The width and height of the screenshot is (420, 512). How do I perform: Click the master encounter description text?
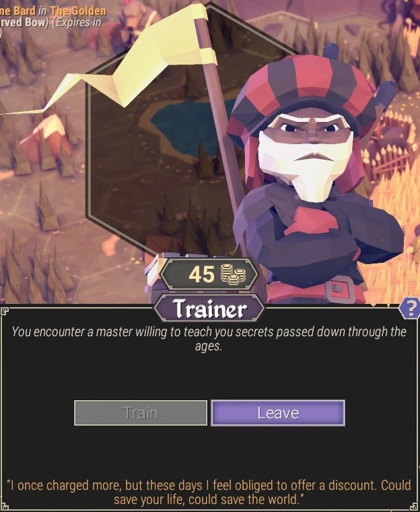click(x=209, y=339)
